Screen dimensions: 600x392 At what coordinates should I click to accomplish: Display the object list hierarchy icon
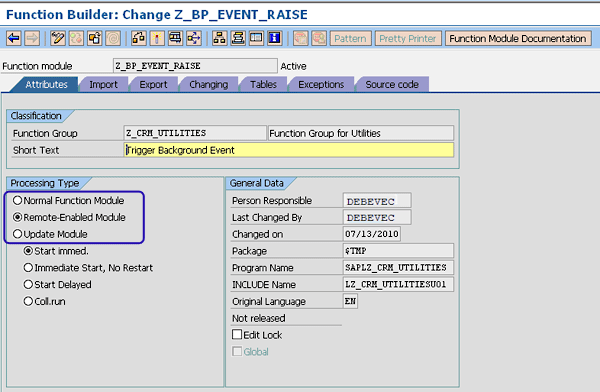pyautogui.click(x=219, y=38)
